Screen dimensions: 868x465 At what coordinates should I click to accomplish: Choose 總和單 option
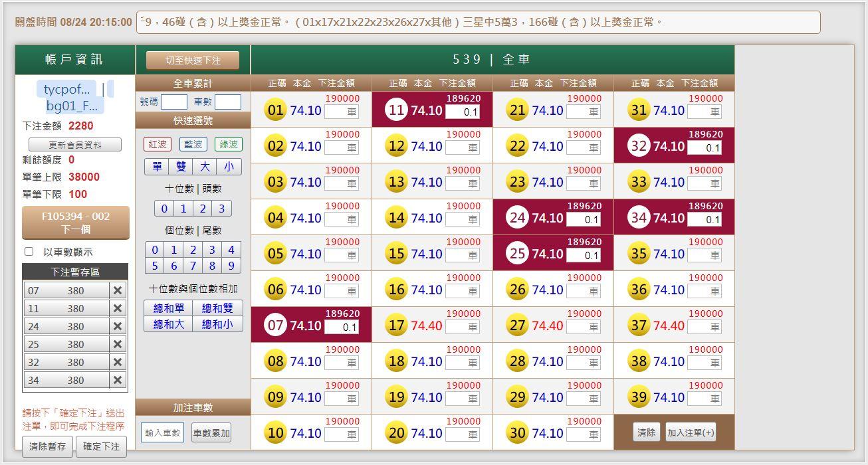[x=169, y=308]
